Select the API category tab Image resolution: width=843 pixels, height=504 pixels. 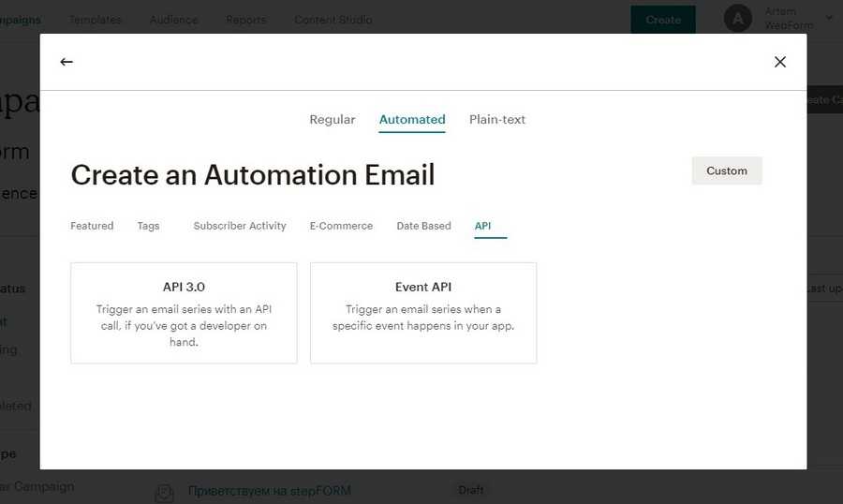pos(482,226)
